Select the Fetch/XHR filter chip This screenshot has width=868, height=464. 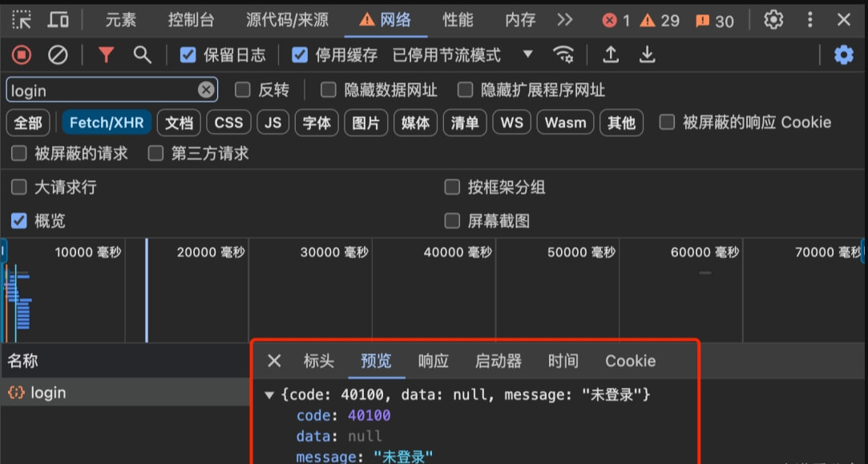106,122
